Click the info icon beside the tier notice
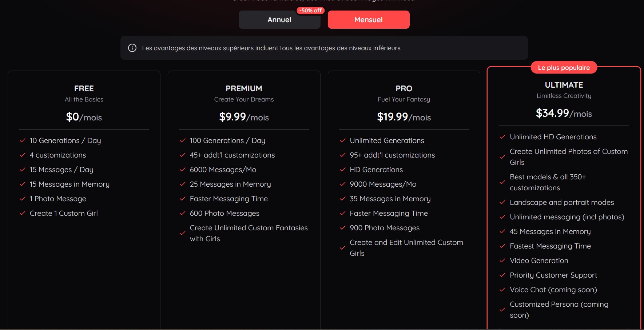This screenshot has width=644, height=330. coord(132,48)
